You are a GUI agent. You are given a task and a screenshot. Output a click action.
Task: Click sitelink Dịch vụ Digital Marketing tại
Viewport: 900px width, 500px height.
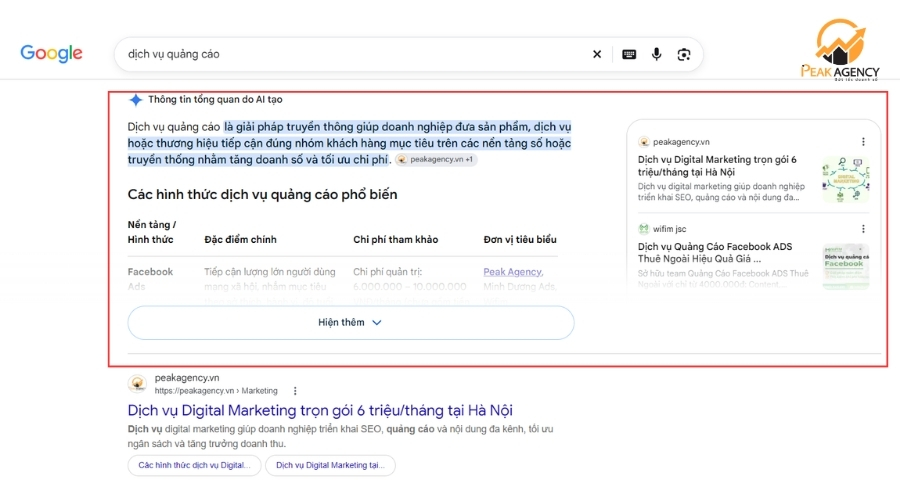[330, 465]
